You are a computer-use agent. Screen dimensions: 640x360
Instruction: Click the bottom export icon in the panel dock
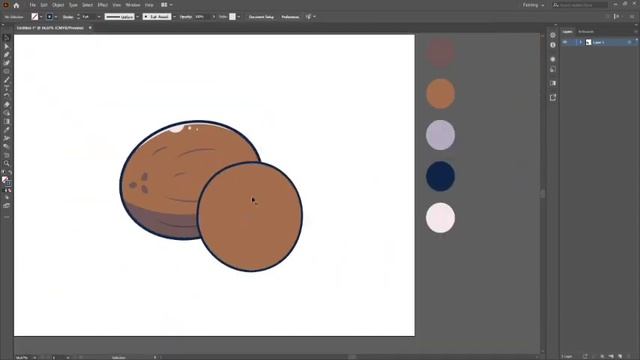point(553,98)
